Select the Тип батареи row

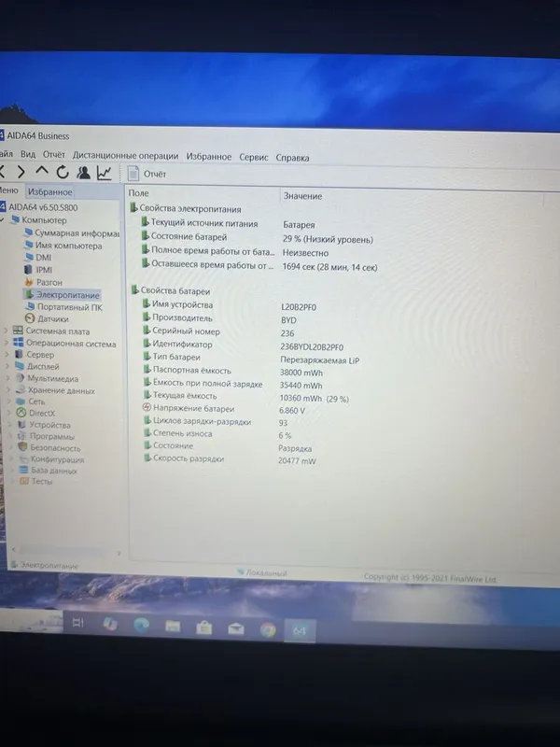click(251, 359)
